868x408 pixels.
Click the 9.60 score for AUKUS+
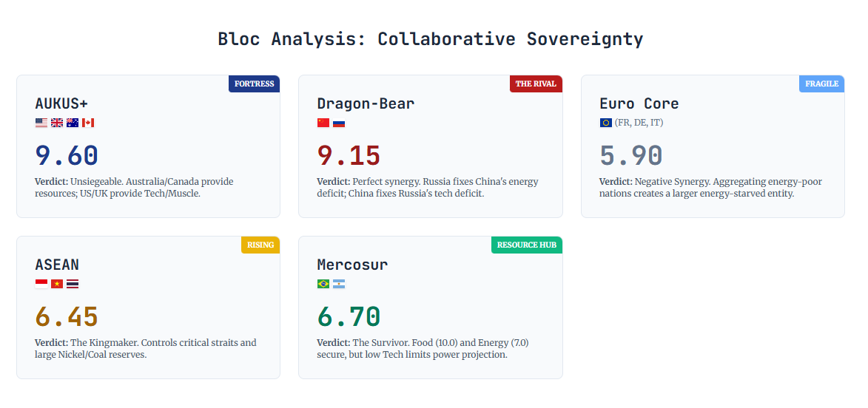pyautogui.click(x=67, y=155)
